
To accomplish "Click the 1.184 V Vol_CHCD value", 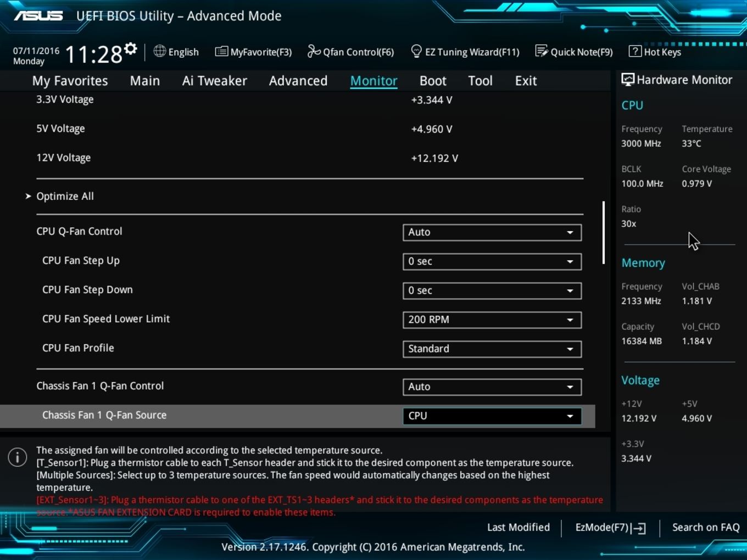I will tap(697, 341).
